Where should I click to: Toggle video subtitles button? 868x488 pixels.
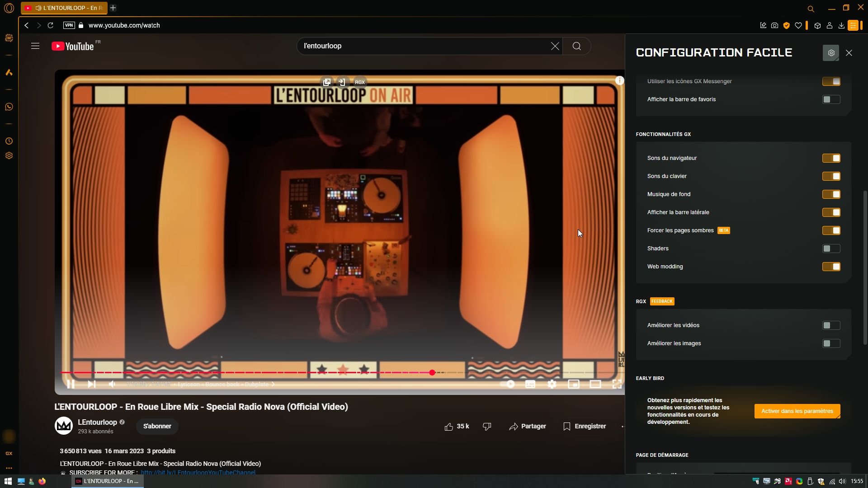pos(530,384)
